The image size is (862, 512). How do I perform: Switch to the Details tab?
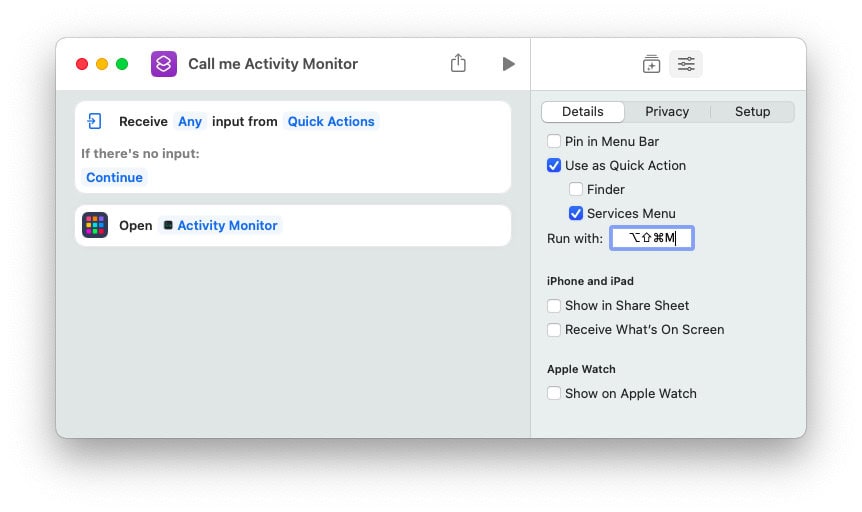point(583,112)
